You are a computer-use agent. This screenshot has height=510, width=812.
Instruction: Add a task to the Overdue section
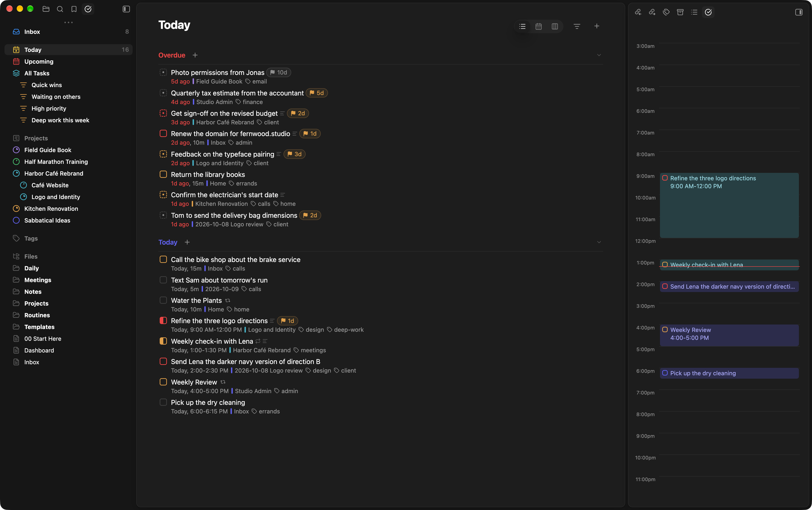point(195,55)
